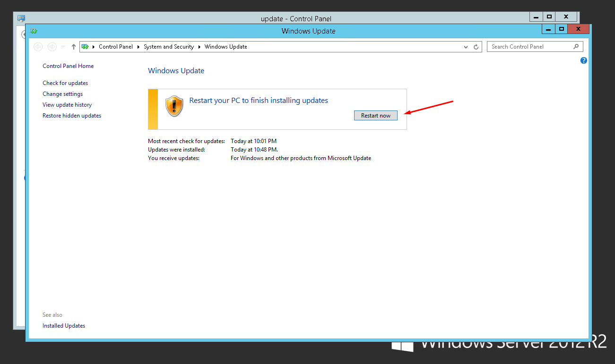Click the yellow warning shield icon
The image size is (615, 364).
pyautogui.click(x=174, y=106)
